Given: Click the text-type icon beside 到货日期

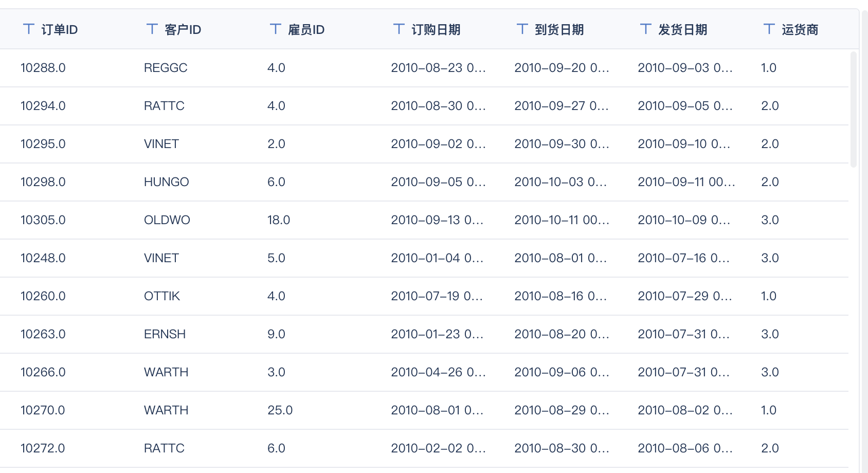Looking at the screenshot, I should [522, 29].
